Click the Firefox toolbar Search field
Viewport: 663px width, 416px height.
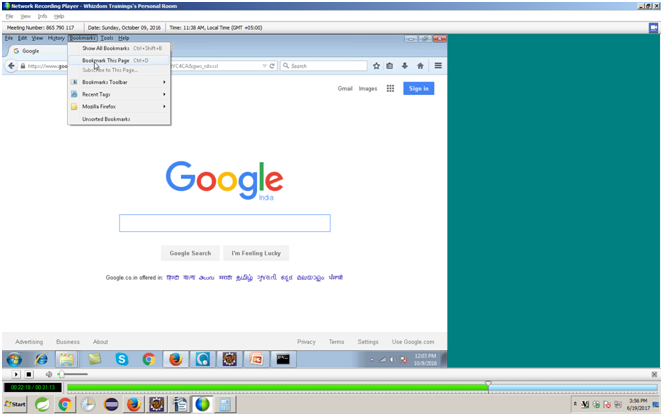coord(324,66)
